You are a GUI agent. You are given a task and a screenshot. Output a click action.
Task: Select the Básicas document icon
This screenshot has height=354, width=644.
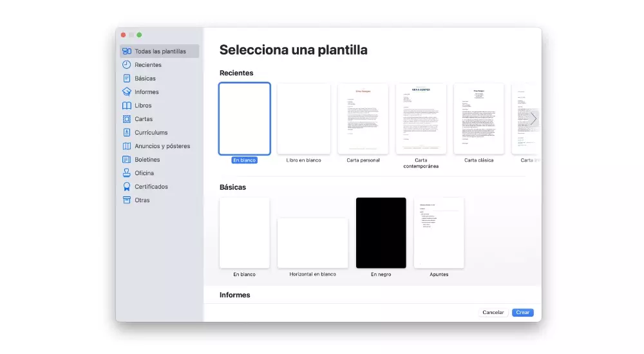click(127, 79)
